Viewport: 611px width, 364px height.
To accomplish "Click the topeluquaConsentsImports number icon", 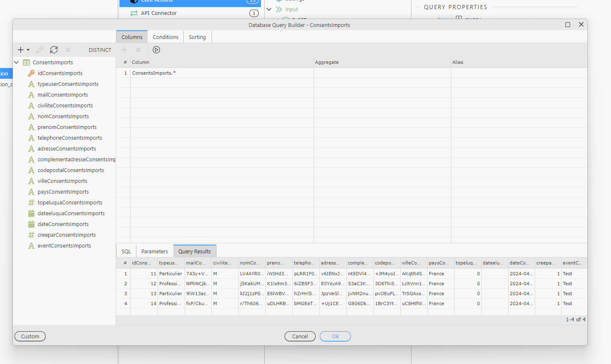I will coord(31,203).
